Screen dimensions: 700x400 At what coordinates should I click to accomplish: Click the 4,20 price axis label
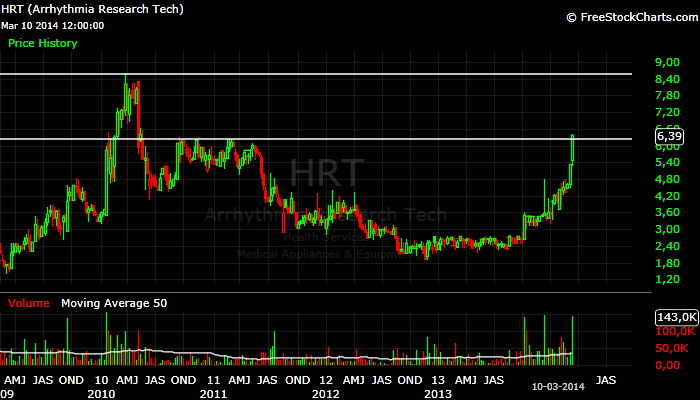point(667,196)
